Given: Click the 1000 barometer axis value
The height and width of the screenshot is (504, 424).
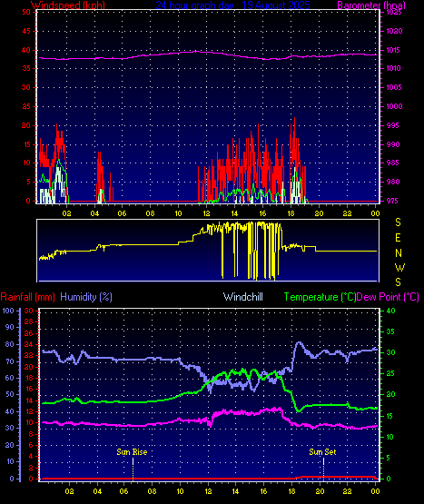Looking at the screenshot, I should coord(394,106).
